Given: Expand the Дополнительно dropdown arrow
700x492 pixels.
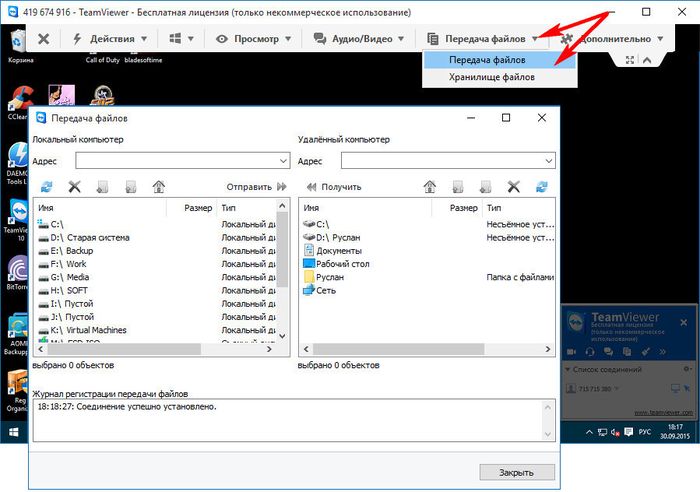Looking at the screenshot, I should click(660, 39).
